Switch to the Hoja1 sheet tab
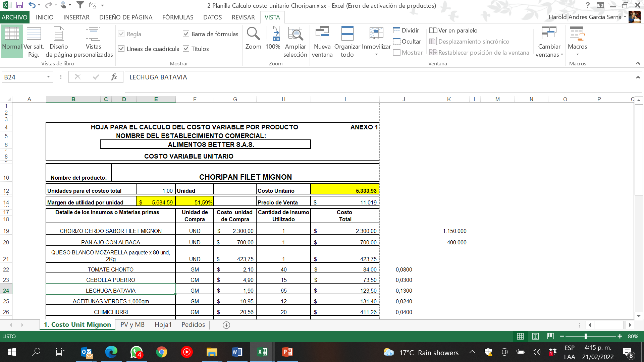This screenshot has height=362, width=644. coord(163,325)
